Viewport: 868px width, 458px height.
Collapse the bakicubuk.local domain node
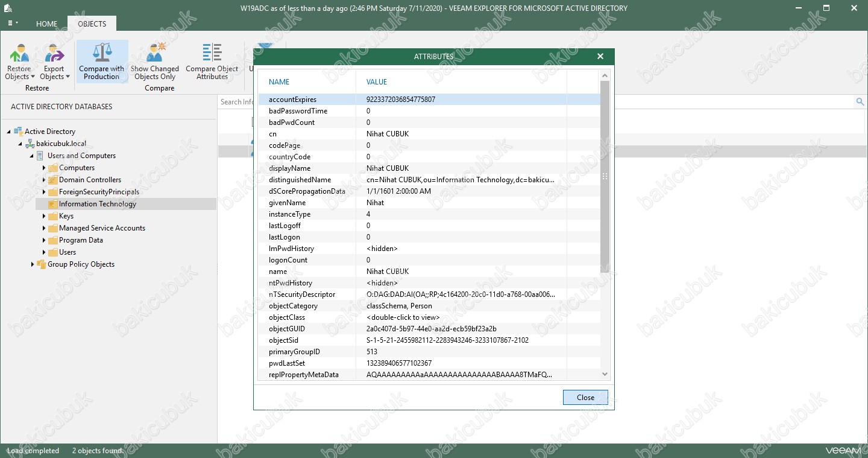20,144
